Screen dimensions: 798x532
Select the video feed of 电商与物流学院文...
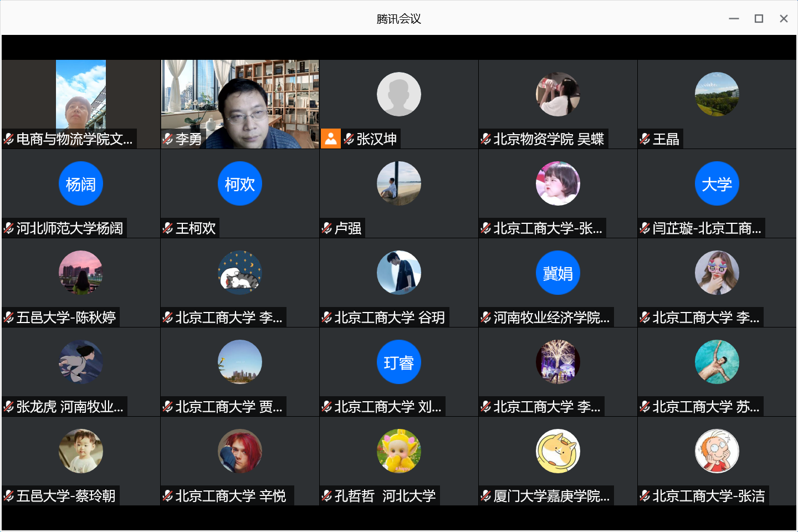pyautogui.click(x=80, y=94)
